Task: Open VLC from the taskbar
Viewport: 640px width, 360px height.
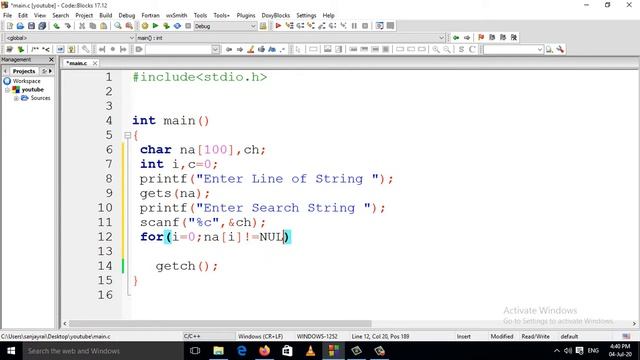Action: tap(310, 351)
